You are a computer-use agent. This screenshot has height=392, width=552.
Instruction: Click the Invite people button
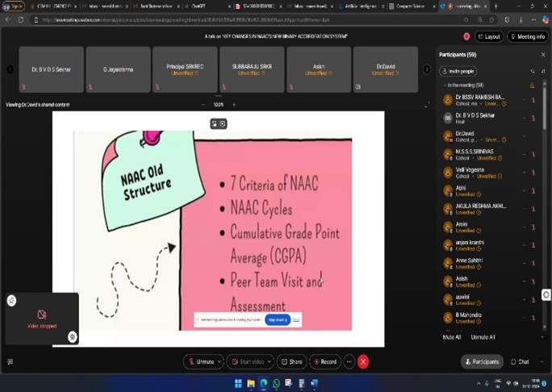(x=458, y=71)
